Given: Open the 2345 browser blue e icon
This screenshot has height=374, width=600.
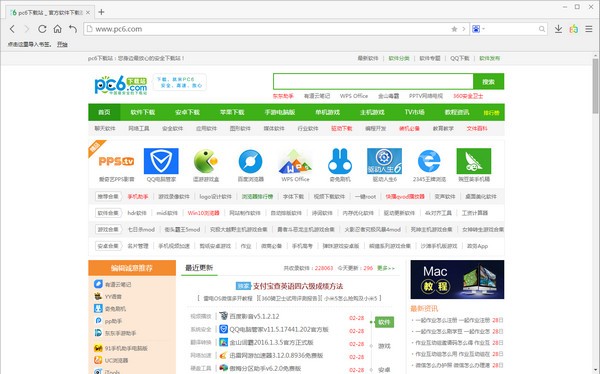Looking at the screenshot, I should 429,161.
